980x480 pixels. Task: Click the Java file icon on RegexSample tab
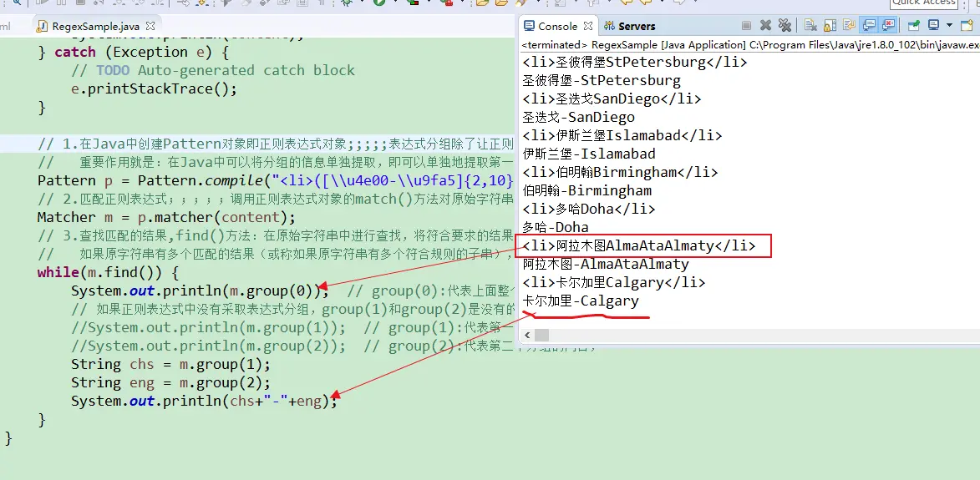pyautogui.click(x=43, y=26)
